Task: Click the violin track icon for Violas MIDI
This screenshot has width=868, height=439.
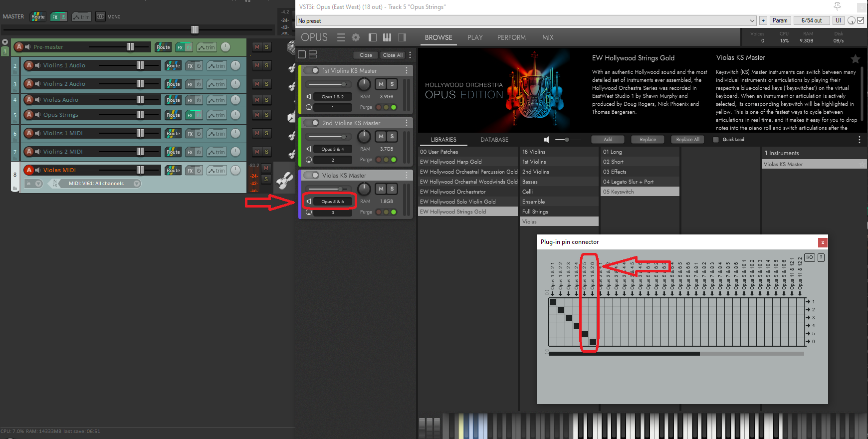Action: [x=285, y=180]
